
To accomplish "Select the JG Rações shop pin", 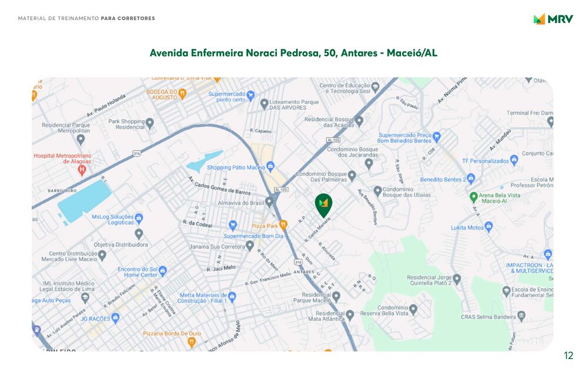I will (x=115, y=318).
